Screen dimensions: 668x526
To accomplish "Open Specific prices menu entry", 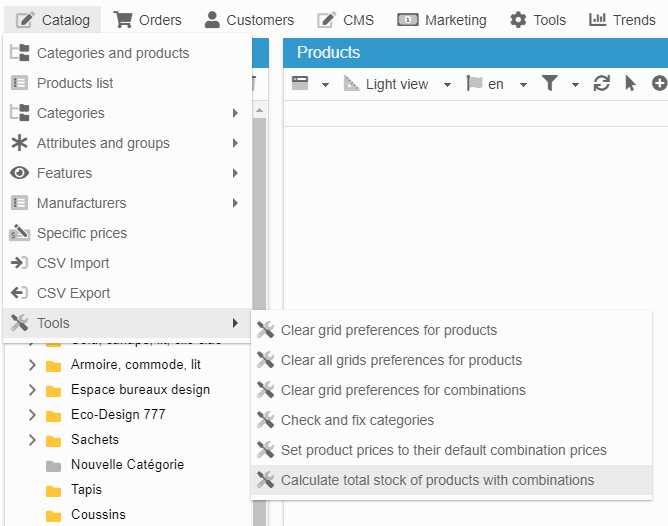I will 81,233.
